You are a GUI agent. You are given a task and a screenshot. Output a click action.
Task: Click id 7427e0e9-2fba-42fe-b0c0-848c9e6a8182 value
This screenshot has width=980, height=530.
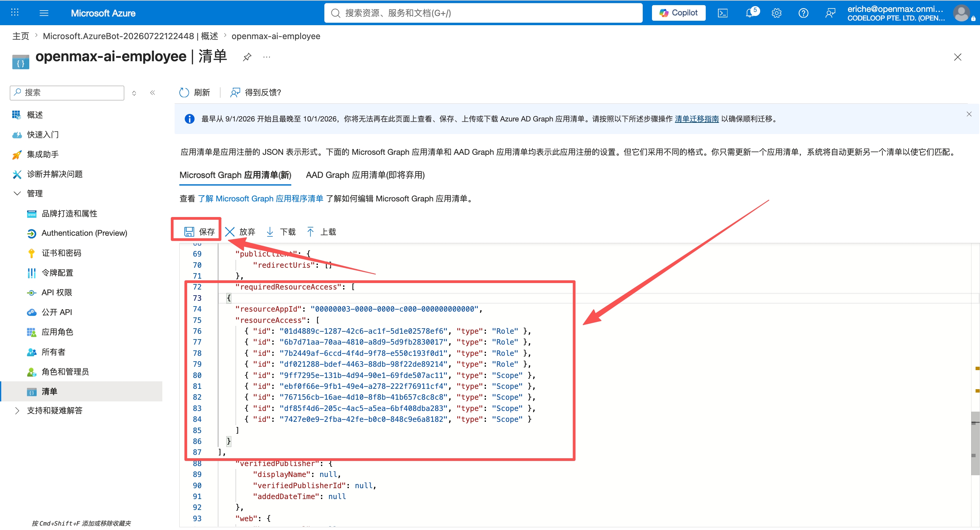coord(363,419)
